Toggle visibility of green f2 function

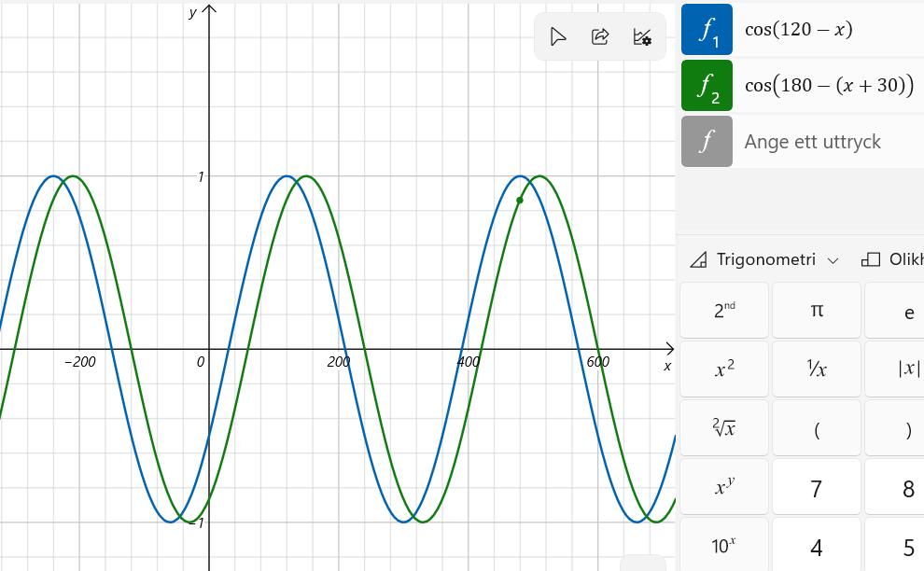point(707,86)
